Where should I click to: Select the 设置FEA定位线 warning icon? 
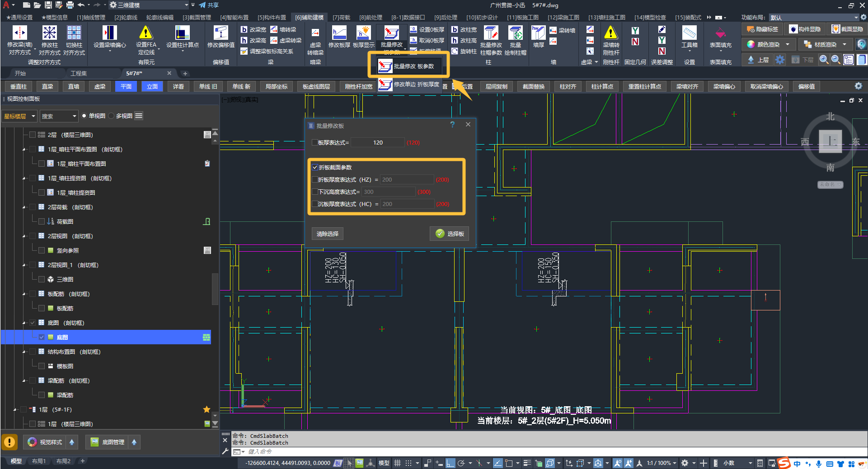(145, 33)
